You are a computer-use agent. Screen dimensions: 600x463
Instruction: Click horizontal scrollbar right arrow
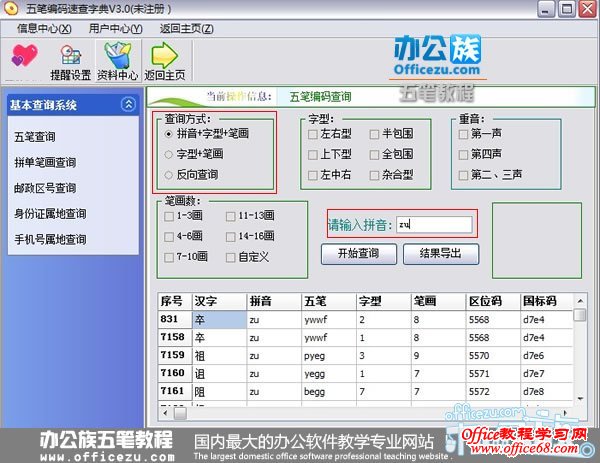coord(566,413)
